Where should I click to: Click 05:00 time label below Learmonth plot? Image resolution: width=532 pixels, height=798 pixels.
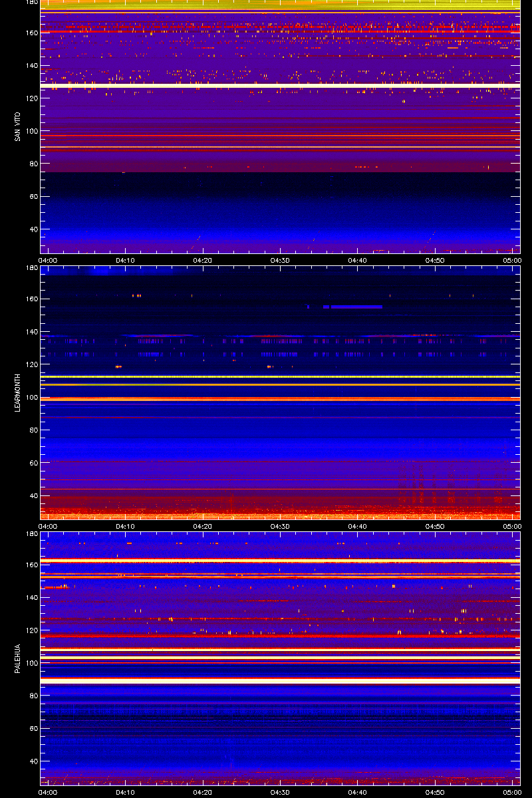tap(512, 526)
